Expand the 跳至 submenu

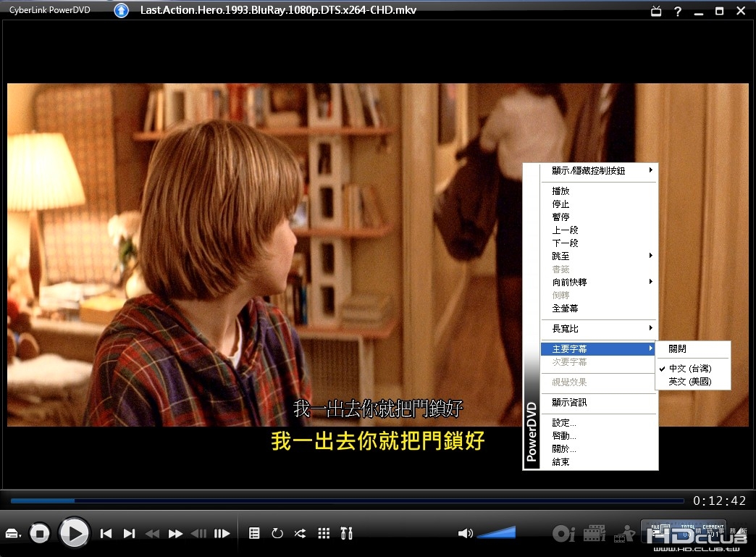point(599,256)
